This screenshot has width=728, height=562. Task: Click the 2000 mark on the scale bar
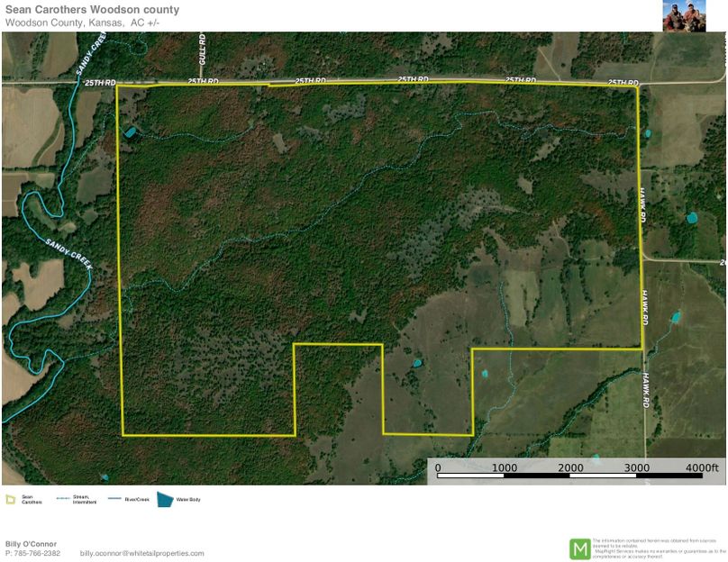click(570, 468)
